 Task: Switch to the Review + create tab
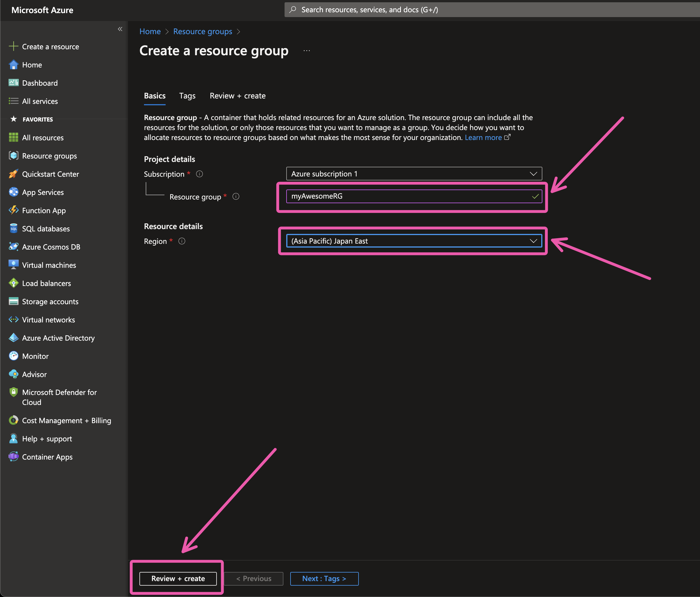point(238,96)
